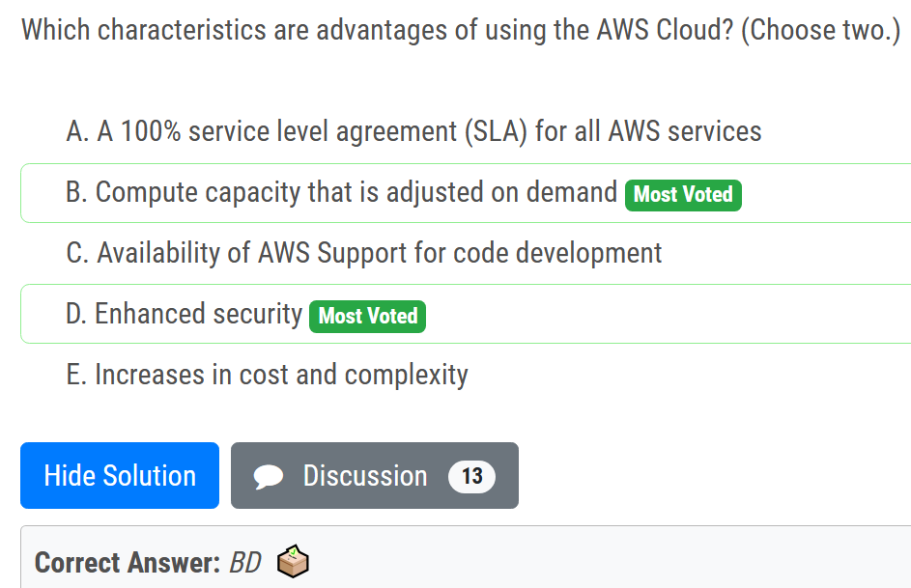Click the ballot box icon beside Correct Answer
911x588 pixels.
pos(293,561)
